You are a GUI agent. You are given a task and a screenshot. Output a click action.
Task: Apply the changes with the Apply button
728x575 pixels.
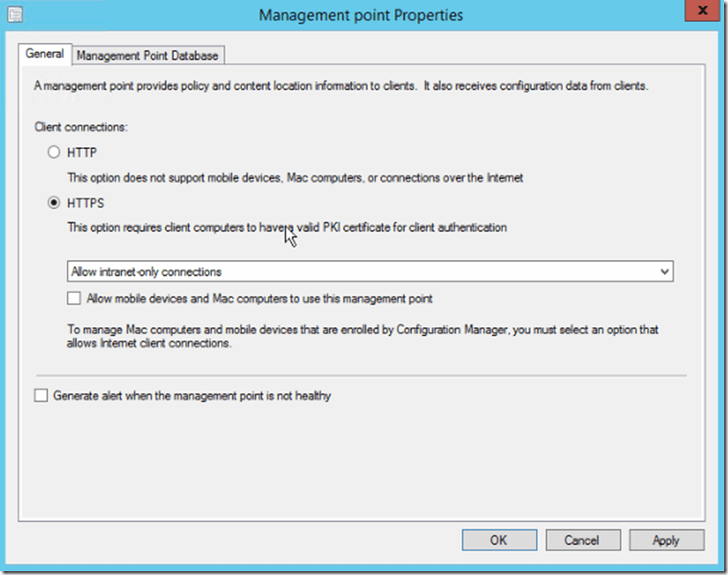point(666,539)
